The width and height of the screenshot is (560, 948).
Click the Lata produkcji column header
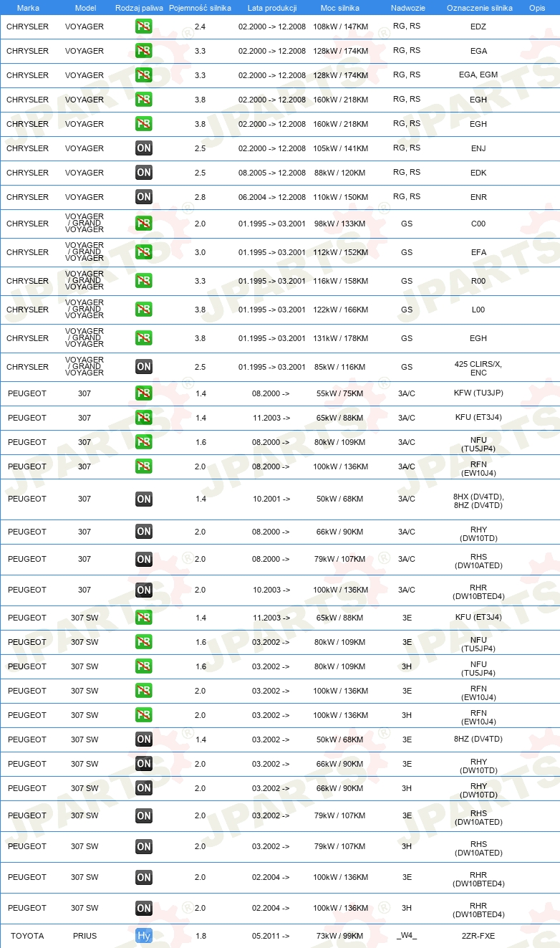(272, 8)
